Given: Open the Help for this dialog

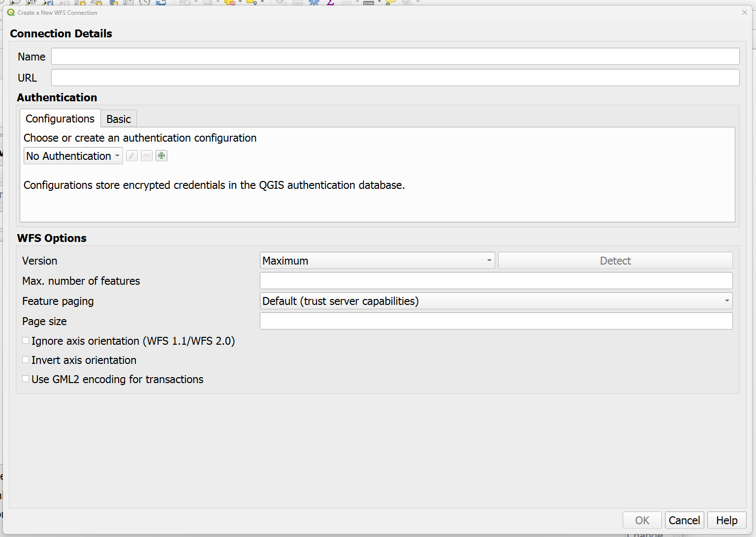Looking at the screenshot, I should coord(726,520).
